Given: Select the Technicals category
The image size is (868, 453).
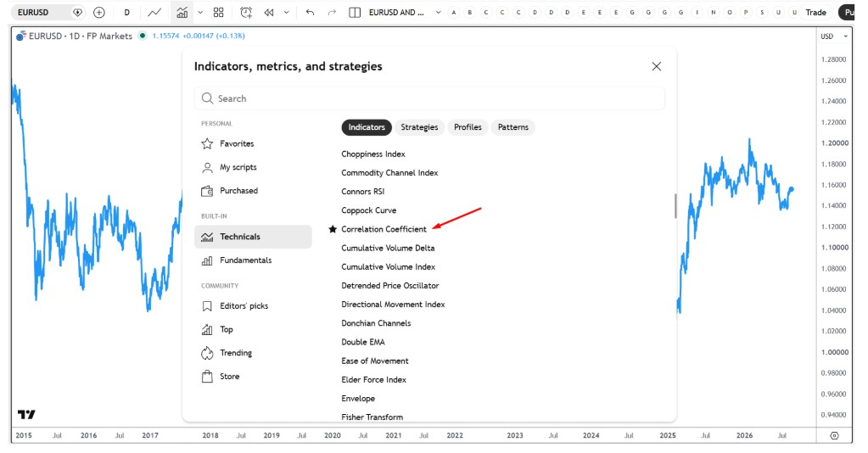Looking at the screenshot, I should click(x=253, y=237).
